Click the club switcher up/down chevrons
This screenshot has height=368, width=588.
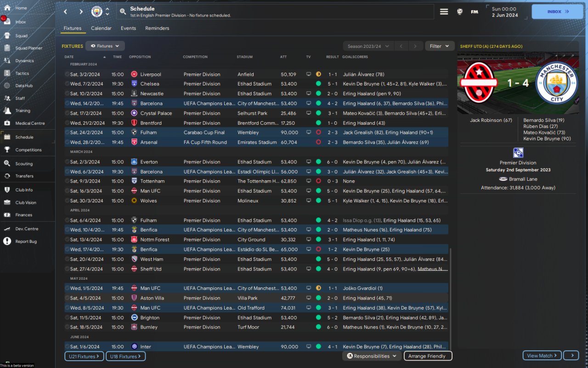coord(107,11)
